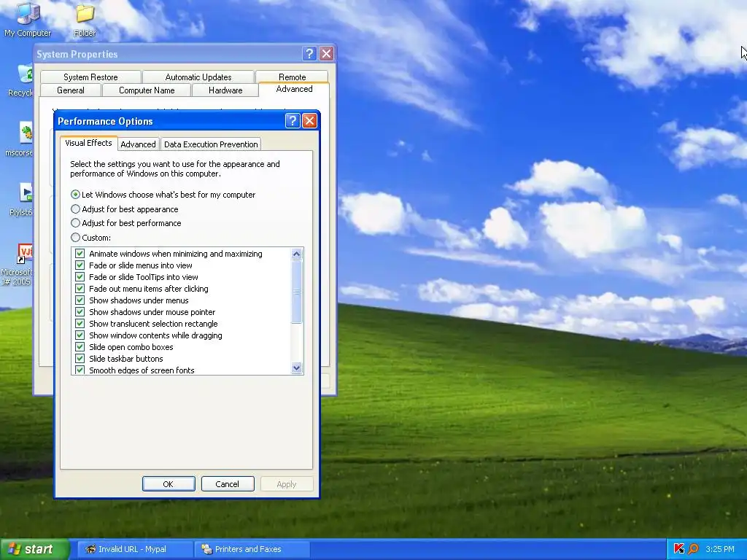
Task: Toggle Fade out menu items after clicking
Action: 80,289
